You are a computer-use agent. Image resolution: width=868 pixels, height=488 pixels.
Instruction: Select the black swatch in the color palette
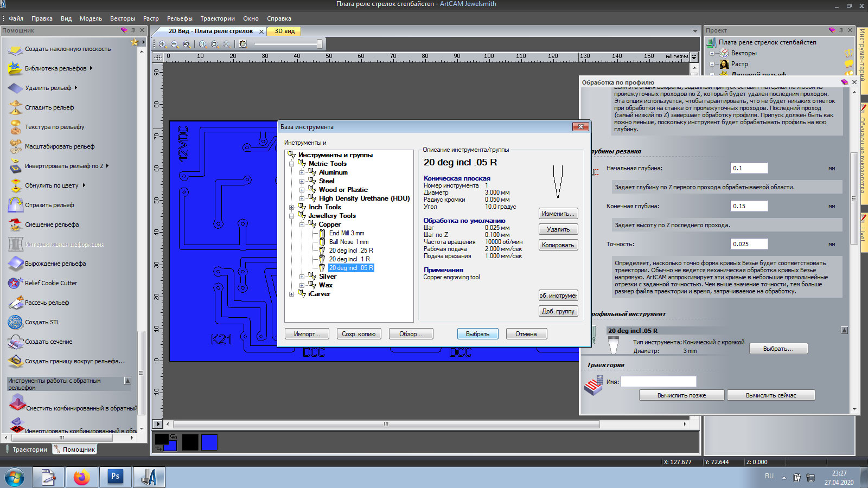(190, 442)
